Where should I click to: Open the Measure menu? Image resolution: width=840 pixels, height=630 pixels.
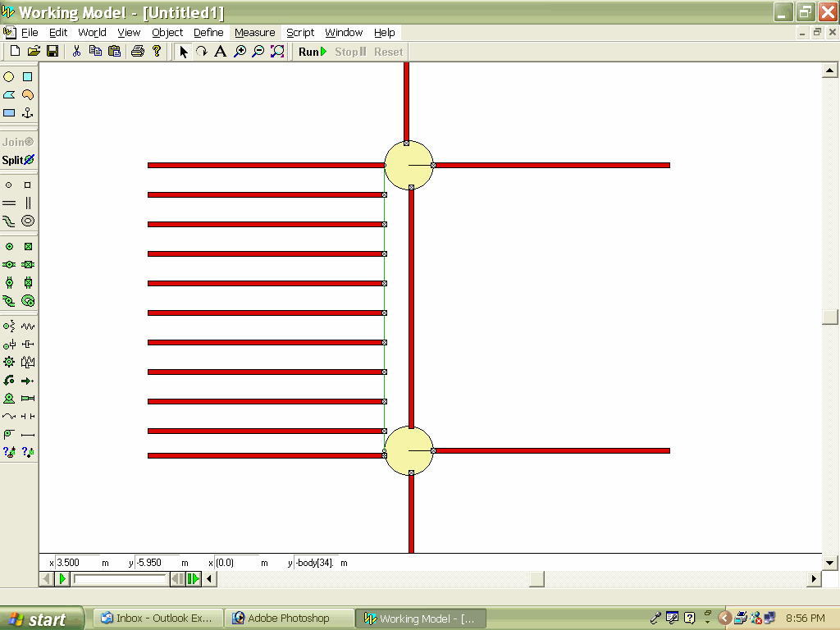255,33
